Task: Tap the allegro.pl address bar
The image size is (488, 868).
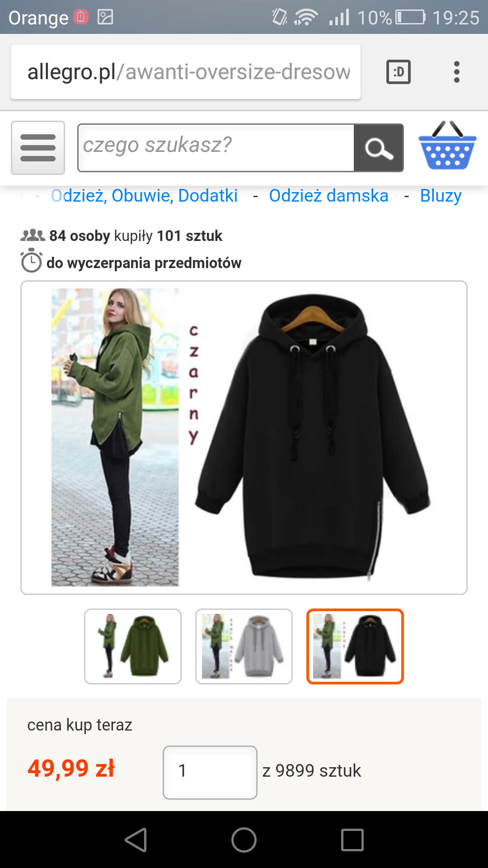Action: coord(186,72)
